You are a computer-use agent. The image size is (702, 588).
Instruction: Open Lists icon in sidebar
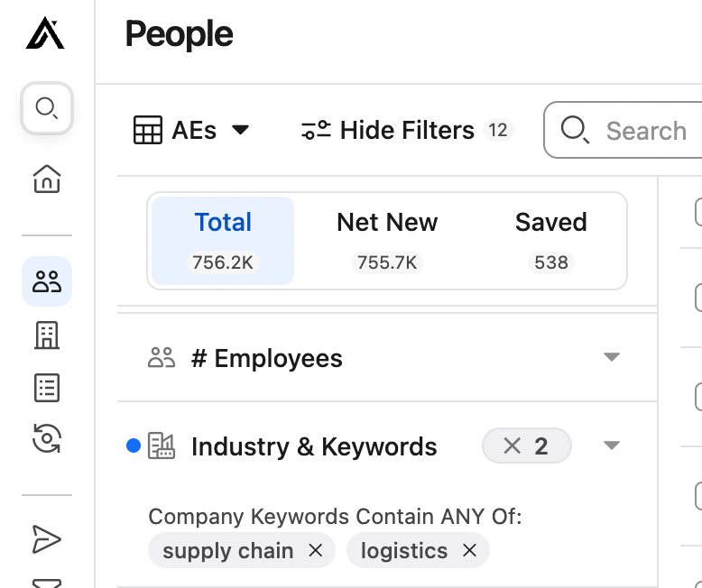click(47, 389)
